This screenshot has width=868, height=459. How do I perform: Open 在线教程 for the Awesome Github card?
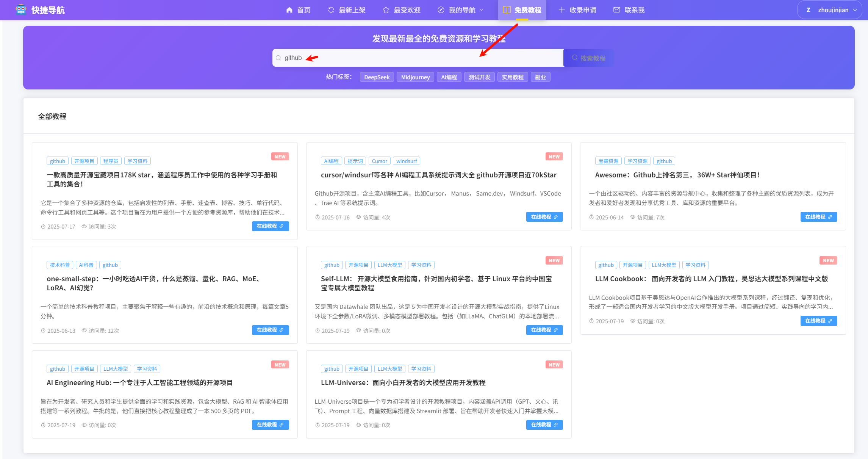click(x=818, y=217)
